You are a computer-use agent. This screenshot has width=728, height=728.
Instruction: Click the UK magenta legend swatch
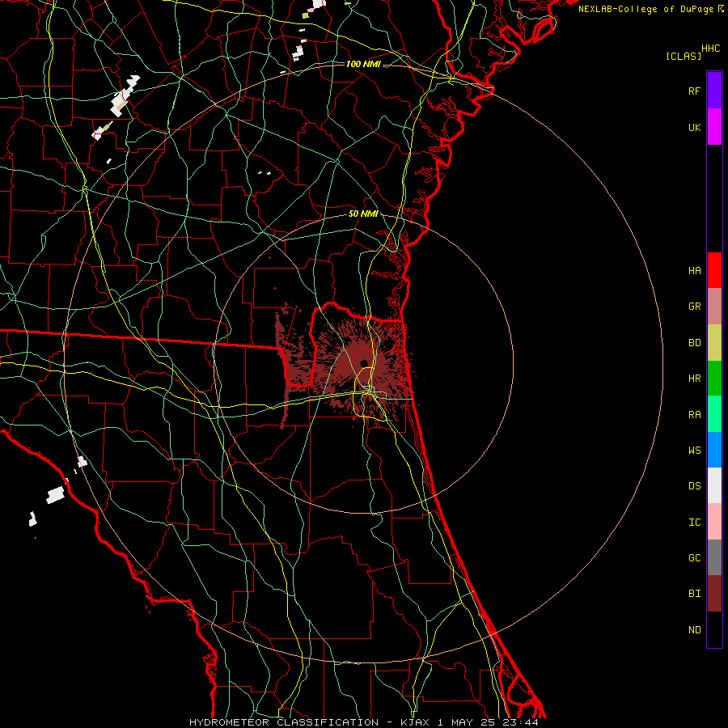[714, 127]
